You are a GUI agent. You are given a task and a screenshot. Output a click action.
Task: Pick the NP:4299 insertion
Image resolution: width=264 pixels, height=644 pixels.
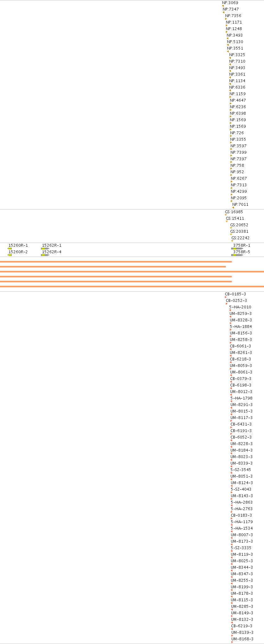[231, 195]
